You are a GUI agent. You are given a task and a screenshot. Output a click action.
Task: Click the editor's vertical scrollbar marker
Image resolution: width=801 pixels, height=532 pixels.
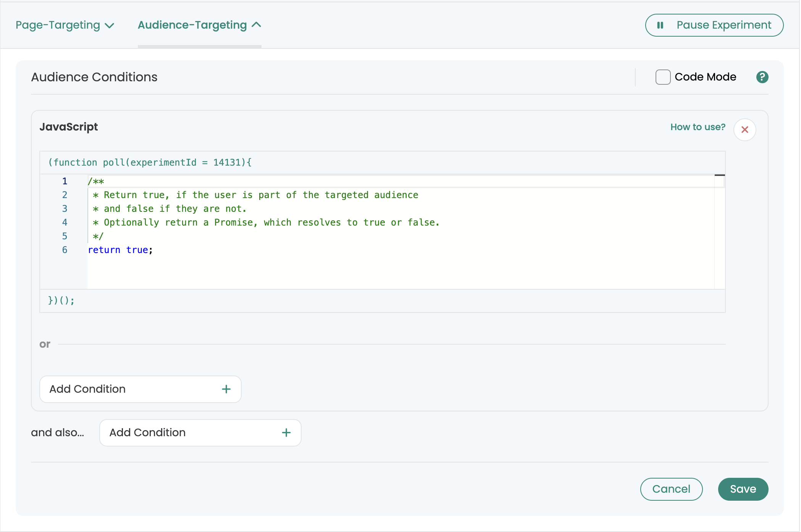tap(720, 175)
